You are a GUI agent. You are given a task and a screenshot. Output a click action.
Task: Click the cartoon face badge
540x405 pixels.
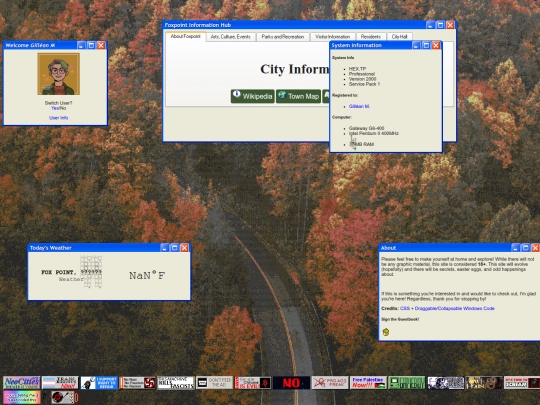point(484,383)
